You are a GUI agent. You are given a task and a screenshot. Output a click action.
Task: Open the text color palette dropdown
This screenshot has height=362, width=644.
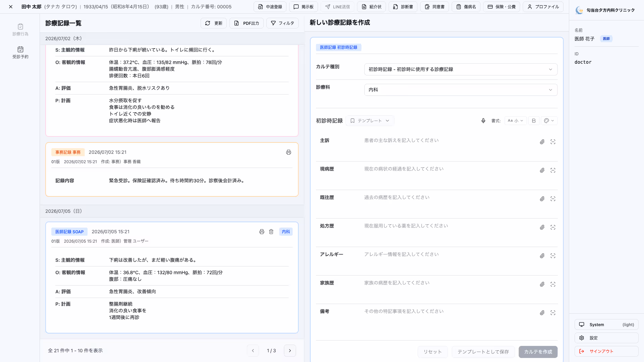(x=549, y=121)
